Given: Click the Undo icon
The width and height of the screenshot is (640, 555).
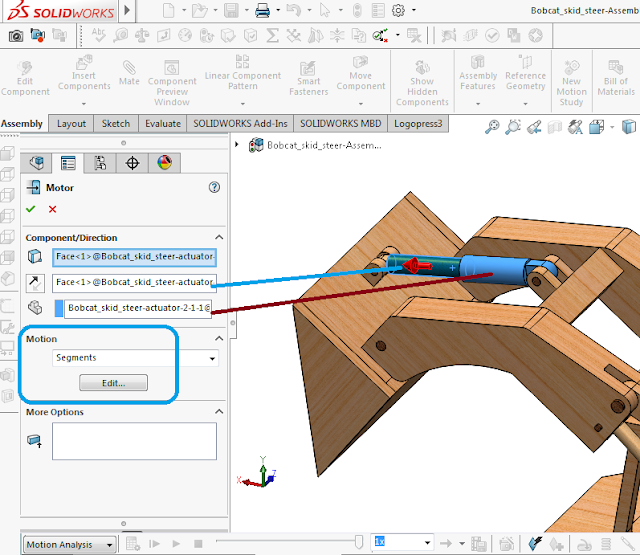Looking at the screenshot, I should point(293,10).
